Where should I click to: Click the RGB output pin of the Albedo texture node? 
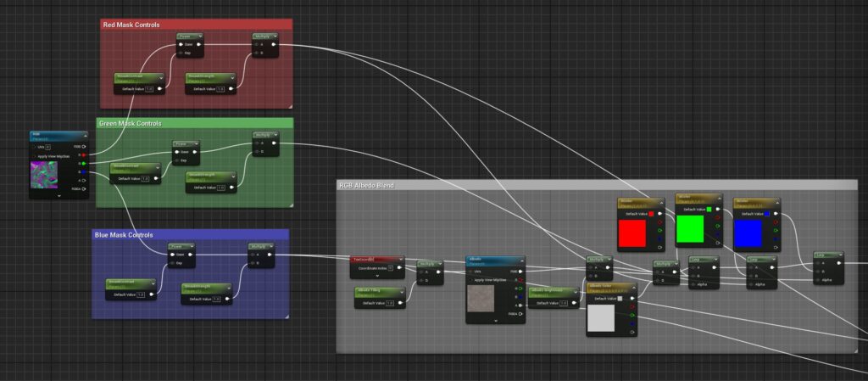(x=520, y=272)
